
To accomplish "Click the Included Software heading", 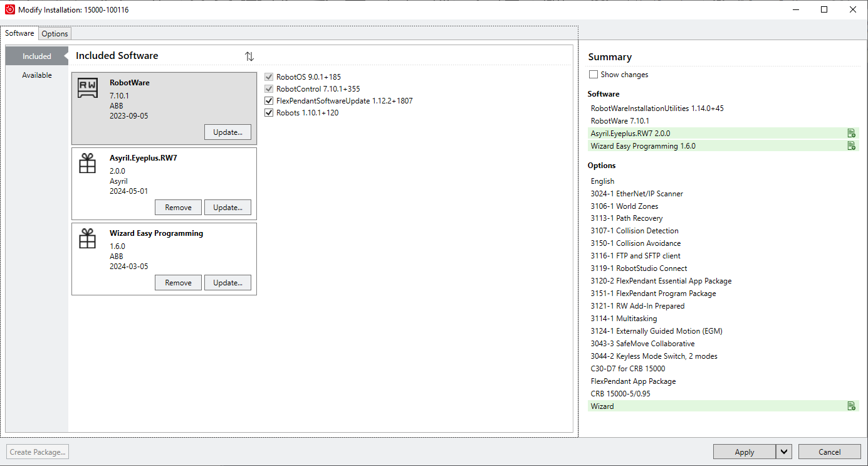I will click(117, 56).
